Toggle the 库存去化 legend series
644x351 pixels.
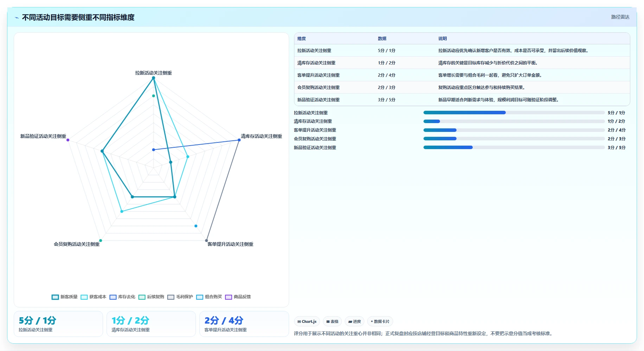pos(122,297)
